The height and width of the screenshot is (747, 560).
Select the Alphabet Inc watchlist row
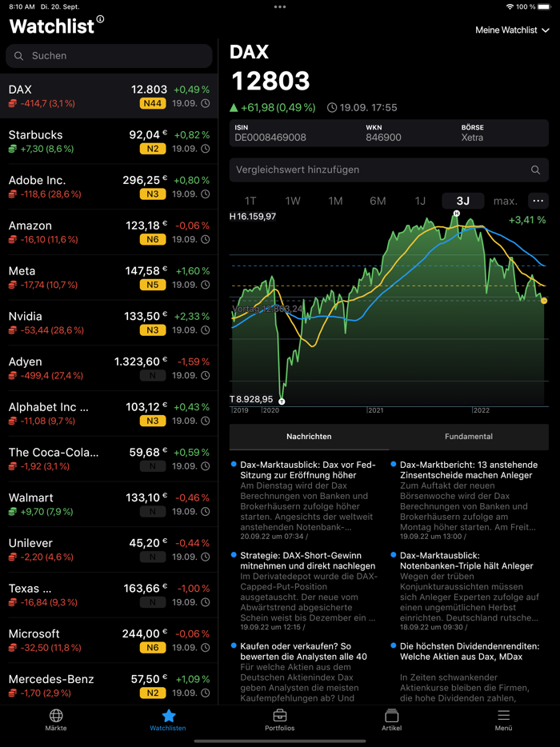109,413
